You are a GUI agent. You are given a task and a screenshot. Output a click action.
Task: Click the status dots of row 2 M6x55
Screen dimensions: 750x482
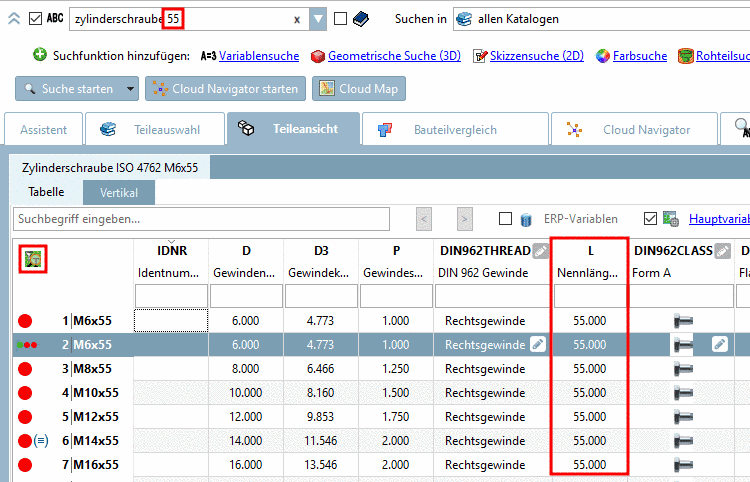pyautogui.click(x=27, y=345)
